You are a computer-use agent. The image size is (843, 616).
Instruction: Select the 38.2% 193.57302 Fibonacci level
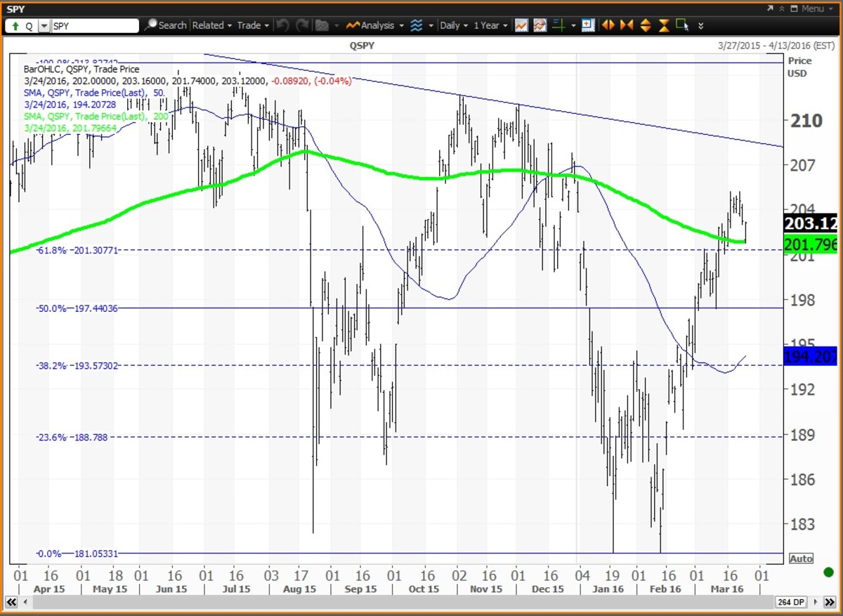pos(76,365)
